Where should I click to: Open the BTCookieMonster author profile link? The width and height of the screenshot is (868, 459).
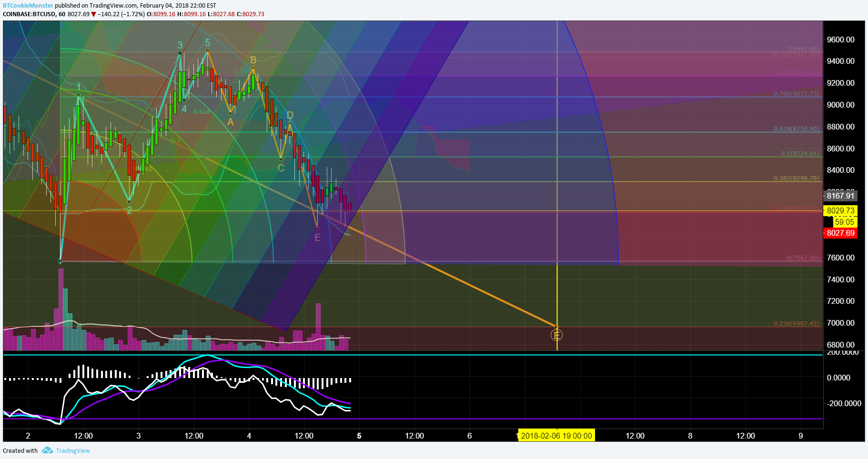[28, 5]
